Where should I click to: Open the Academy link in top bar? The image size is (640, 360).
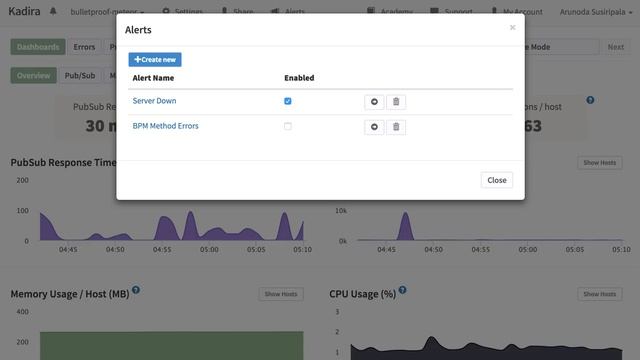pos(390,12)
